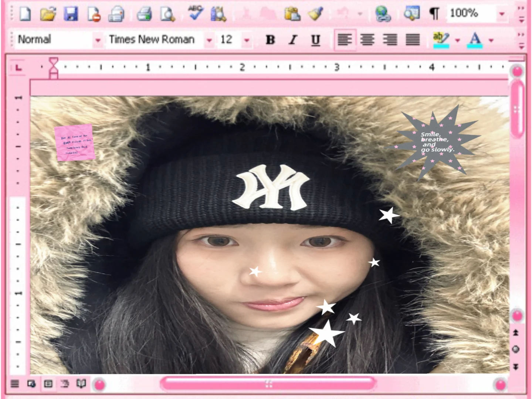Open the highlight color dropdown arrow
This screenshot has width=532, height=399.
pos(457,40)
